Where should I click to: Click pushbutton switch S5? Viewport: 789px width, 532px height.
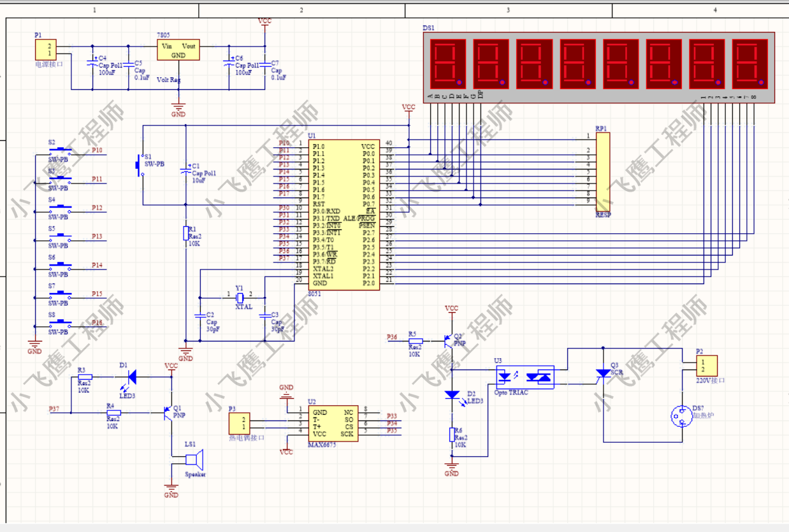click(x=61, y=238)
